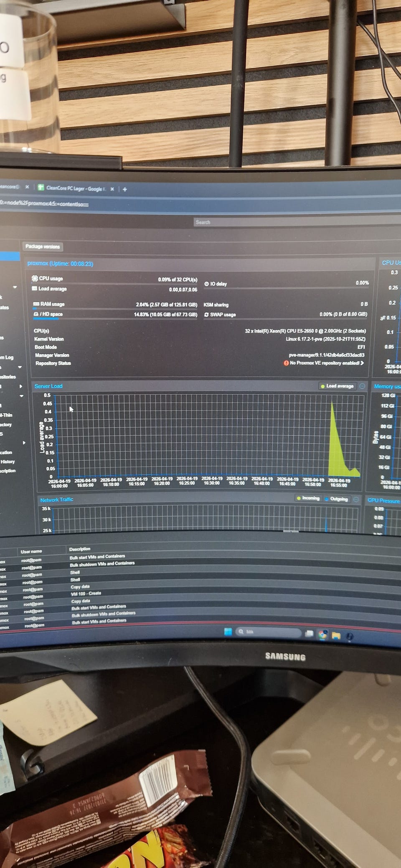
Task: Click '2.04% (2.57 GiB of 125.81 GiB)' value
Action: [166, 305]
